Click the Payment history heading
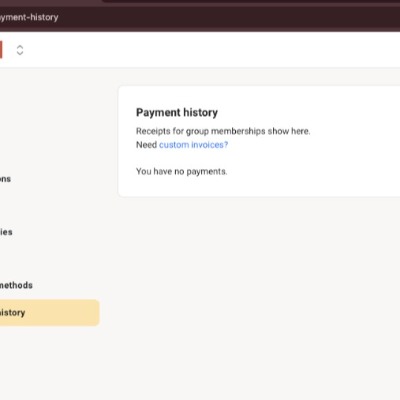The width and height of the screenshot is (400, 400). pyautogui.click(x=177, y=113)
